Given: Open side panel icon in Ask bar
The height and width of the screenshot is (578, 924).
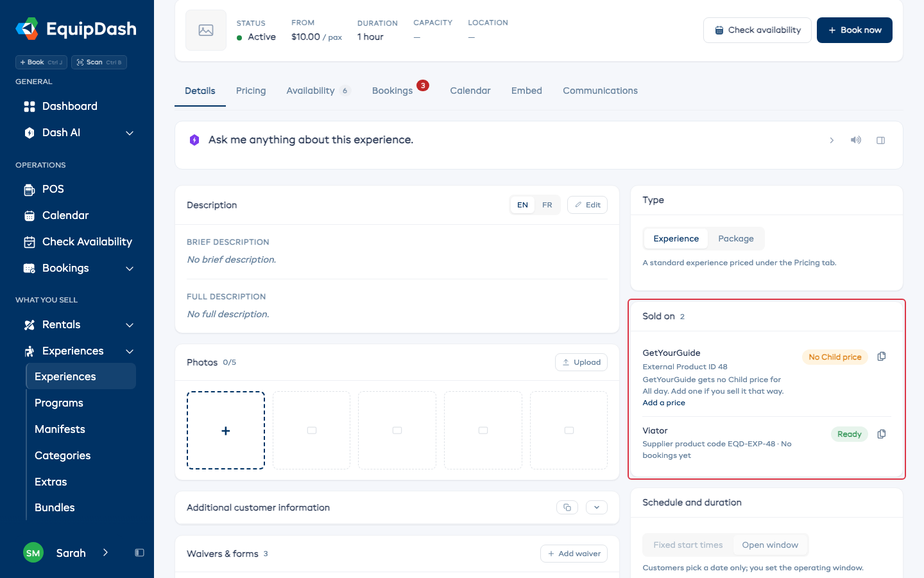Looking at the screenshot, I should 880,140.
